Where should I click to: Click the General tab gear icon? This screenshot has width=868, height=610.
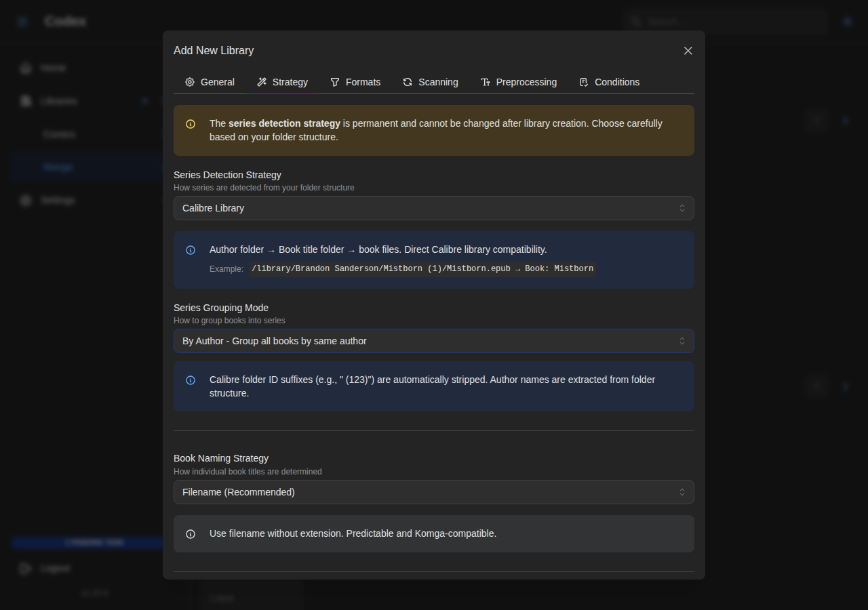pyautogui.click(x=190, y=82)
